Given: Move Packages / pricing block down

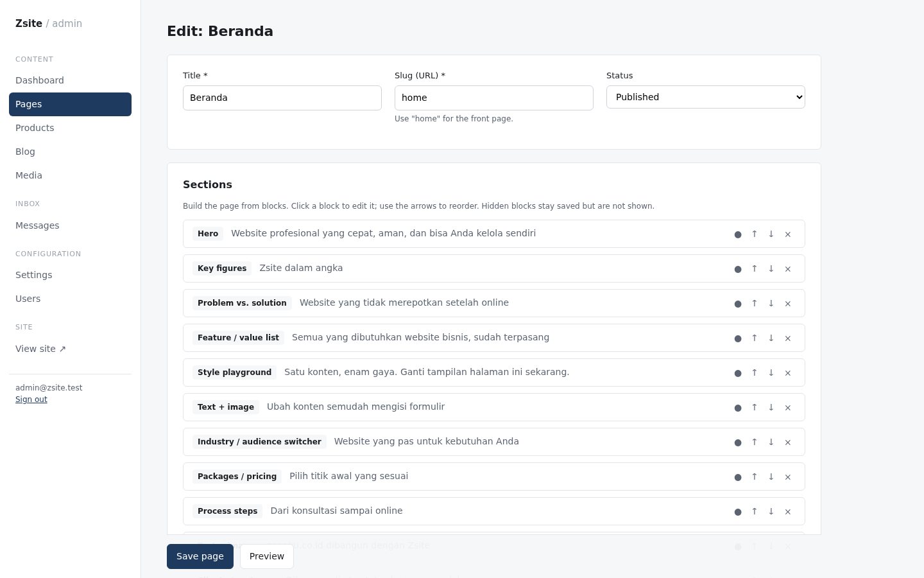Looking at the screenshot, I should (x=771, y=477).
